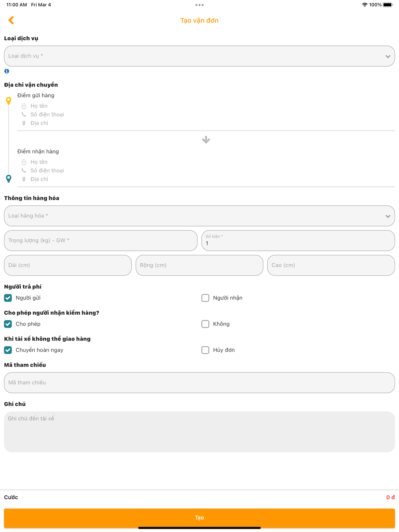Open the Loại dịch vụ dropdown
Viewport: 399px width, 532px height.
point(199,56)
